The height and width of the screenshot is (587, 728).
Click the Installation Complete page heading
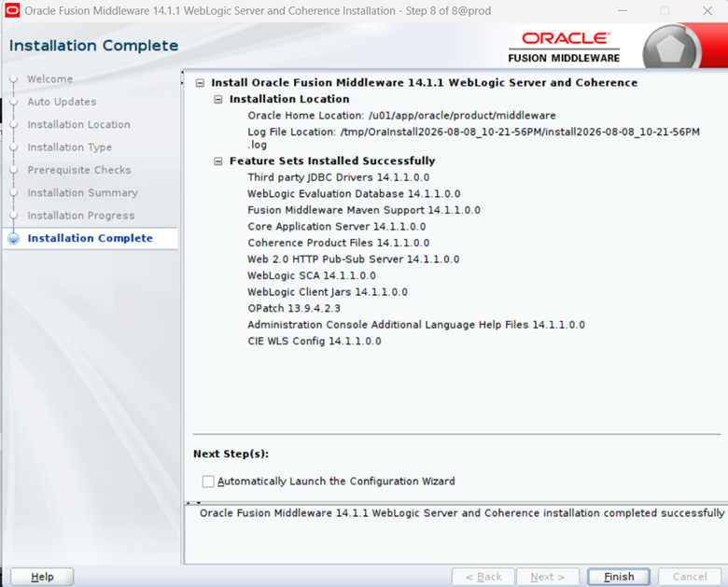(93, 46)
